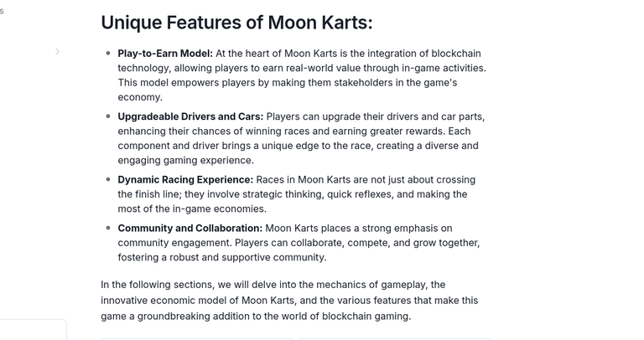
Task: Click the text 'fostering a robust and supportive community.'
Action: point(221,257)
